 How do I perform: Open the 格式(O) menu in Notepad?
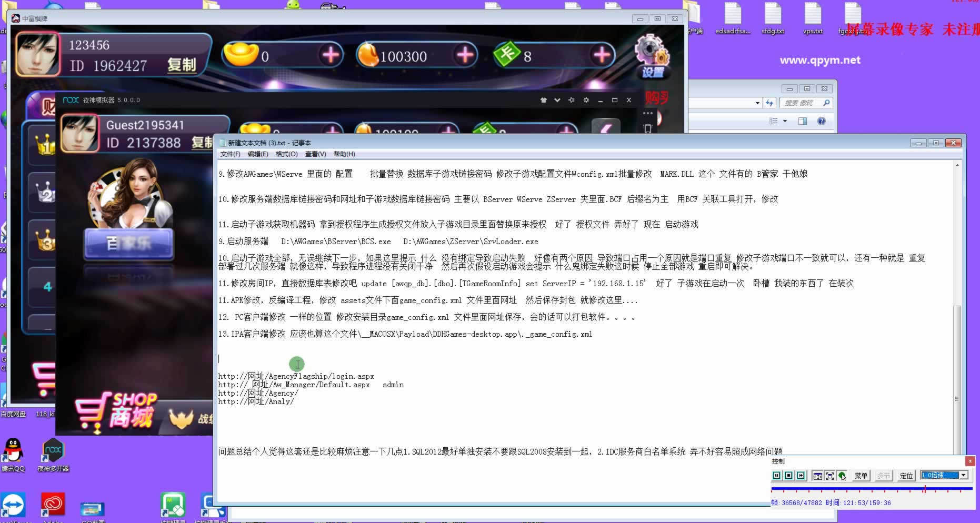coord(287,154)
